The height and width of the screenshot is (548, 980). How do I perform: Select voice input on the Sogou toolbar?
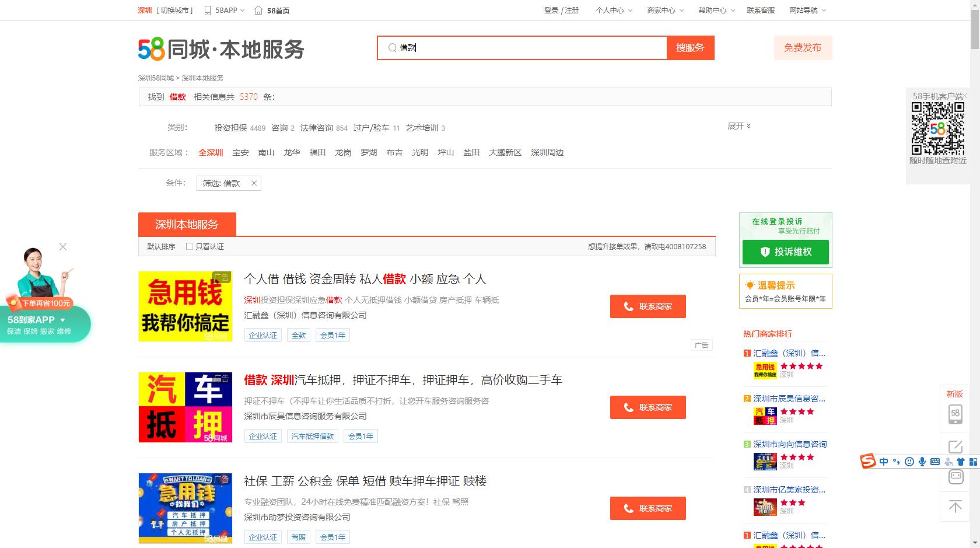coord(922,462)
